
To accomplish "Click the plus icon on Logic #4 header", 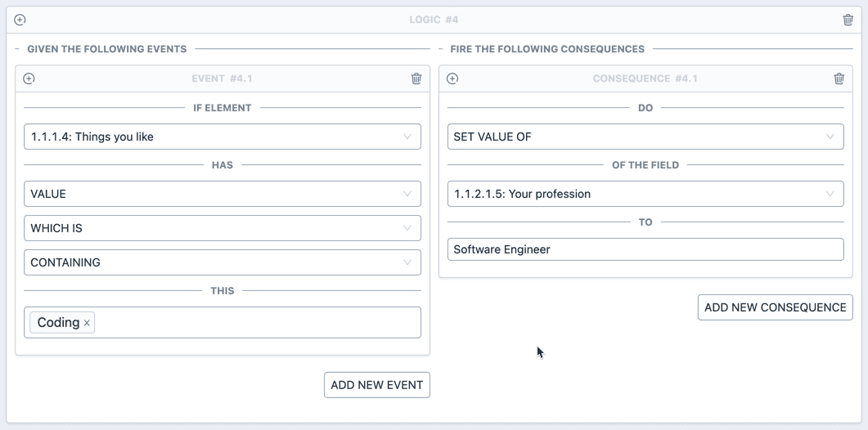I will point(20,20).
